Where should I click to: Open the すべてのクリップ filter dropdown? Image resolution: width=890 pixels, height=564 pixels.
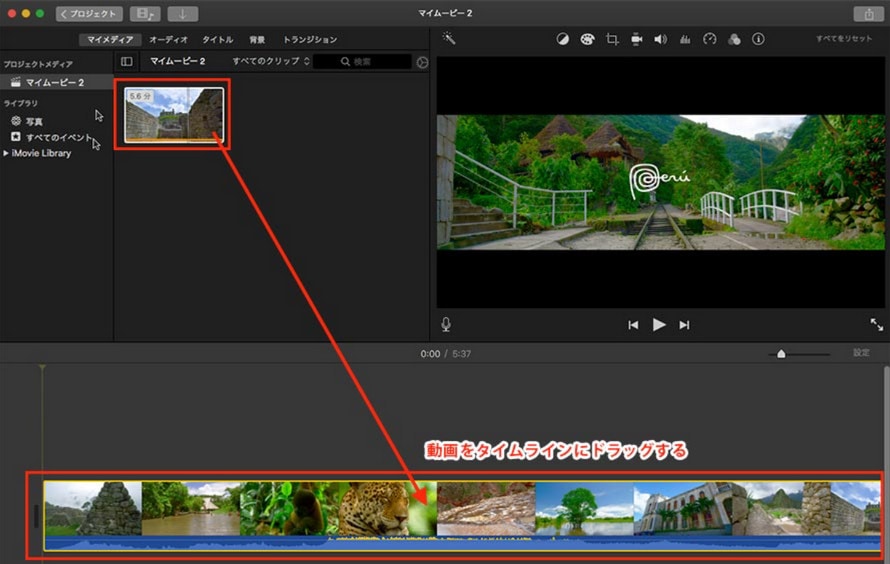tap(270, 62)
